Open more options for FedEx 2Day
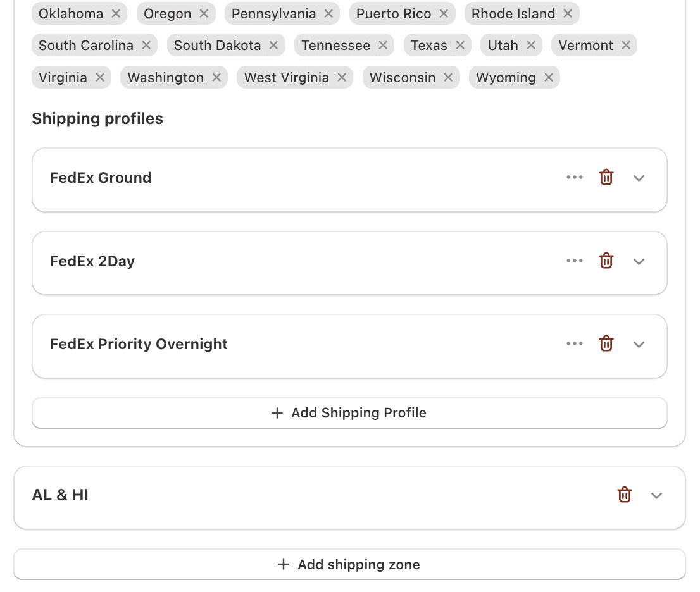Viewport: 700px width, 592px height. (575, 261)
